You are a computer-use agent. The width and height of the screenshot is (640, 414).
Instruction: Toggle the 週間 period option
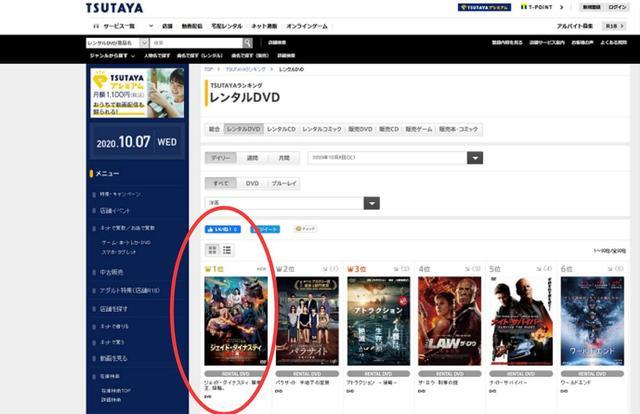coord(253,158)
